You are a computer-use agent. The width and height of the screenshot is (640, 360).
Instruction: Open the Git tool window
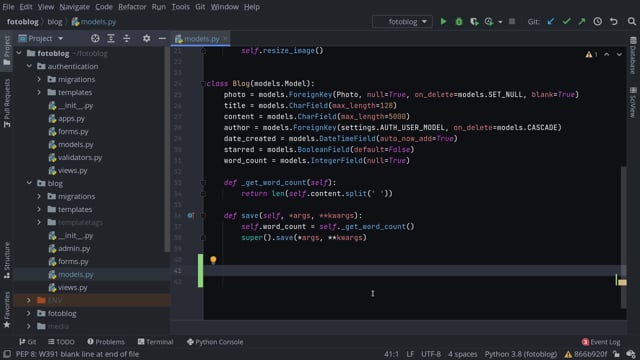coord(28,342)
